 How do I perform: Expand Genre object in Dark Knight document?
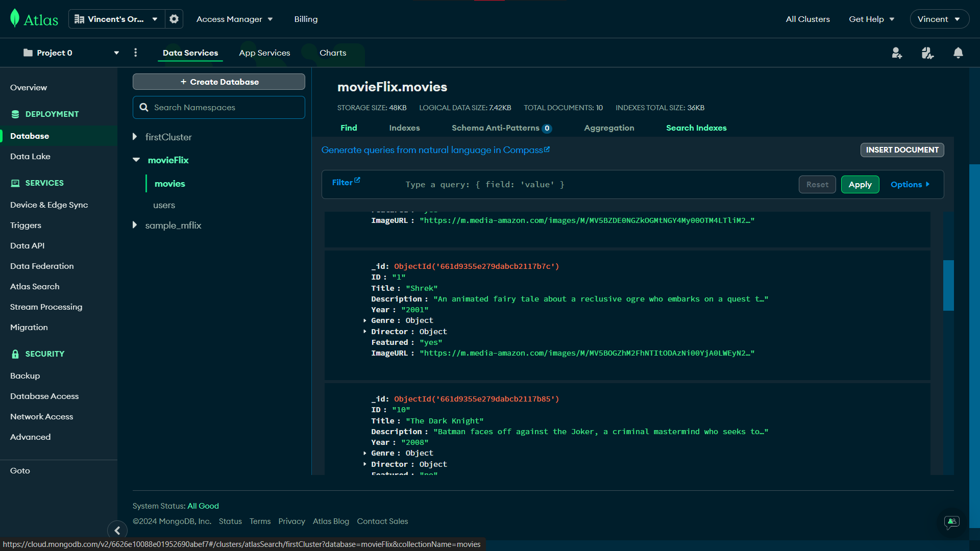tap(365, 453)
